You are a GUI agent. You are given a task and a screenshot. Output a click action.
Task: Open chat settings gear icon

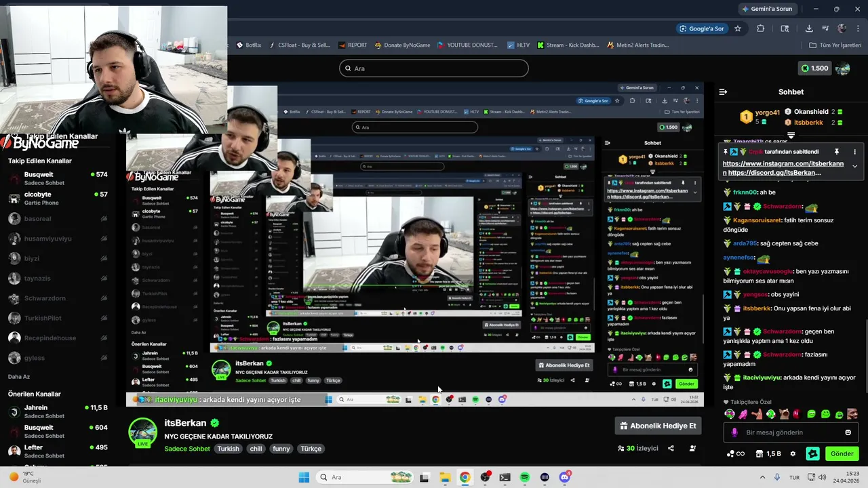point(793,453)
